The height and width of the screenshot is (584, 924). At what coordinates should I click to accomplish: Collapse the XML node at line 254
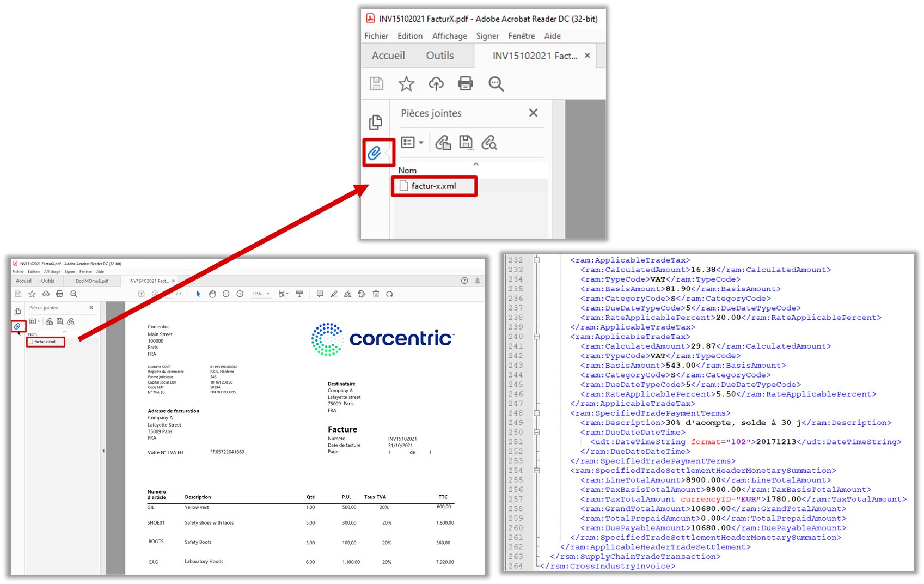coord(536,471)
